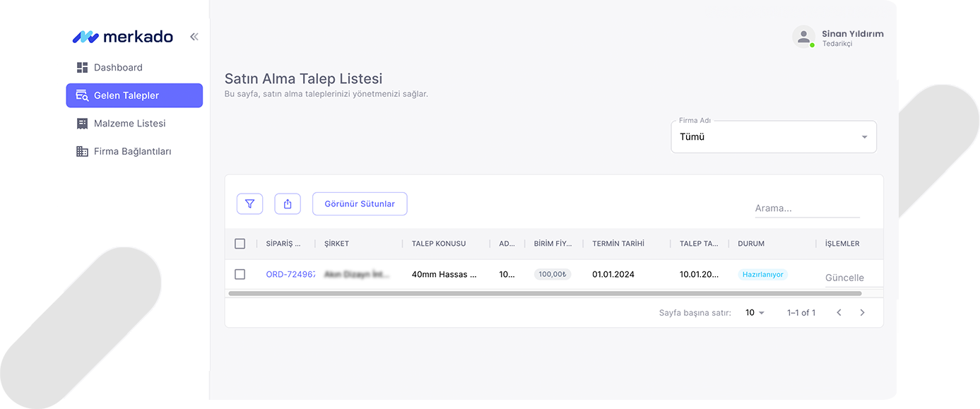Open Malzeme Listesi menu item
The height and width of the screenshot is (409, 980).
pos(129,124)
